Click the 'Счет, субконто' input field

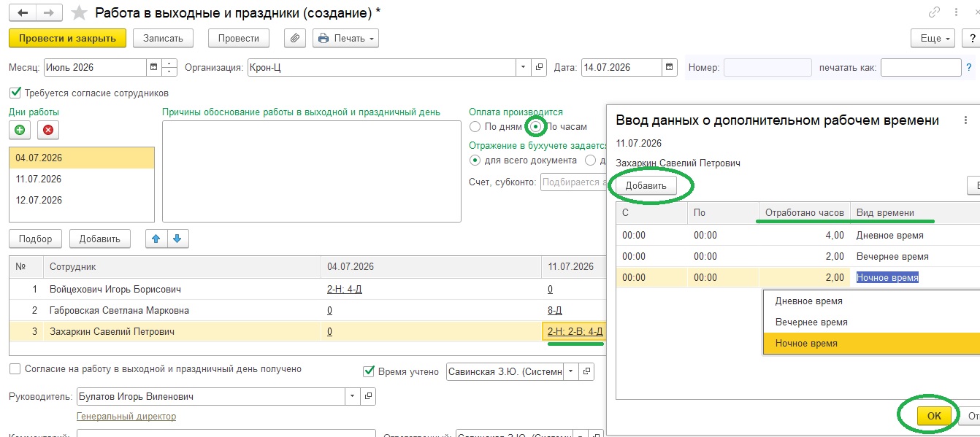[x=573, y=182]
